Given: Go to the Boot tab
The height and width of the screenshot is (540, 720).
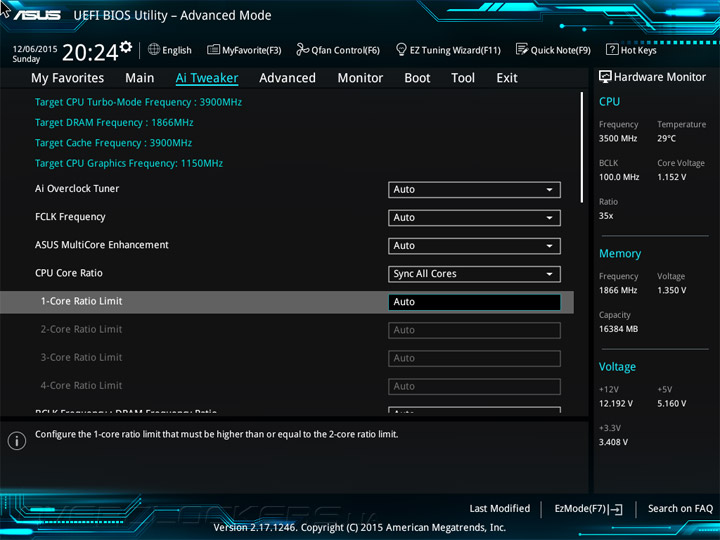Looking at the screenshot, I should tap(417, 78).
